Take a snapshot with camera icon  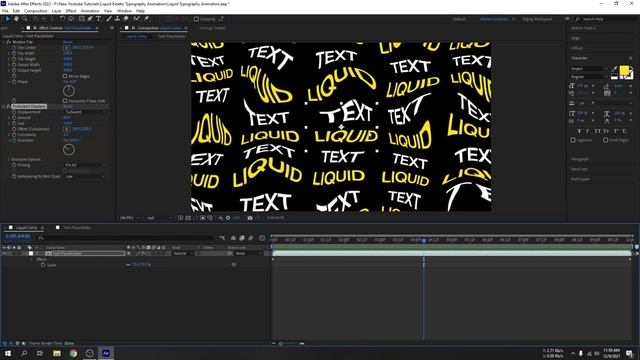[250, 218]
